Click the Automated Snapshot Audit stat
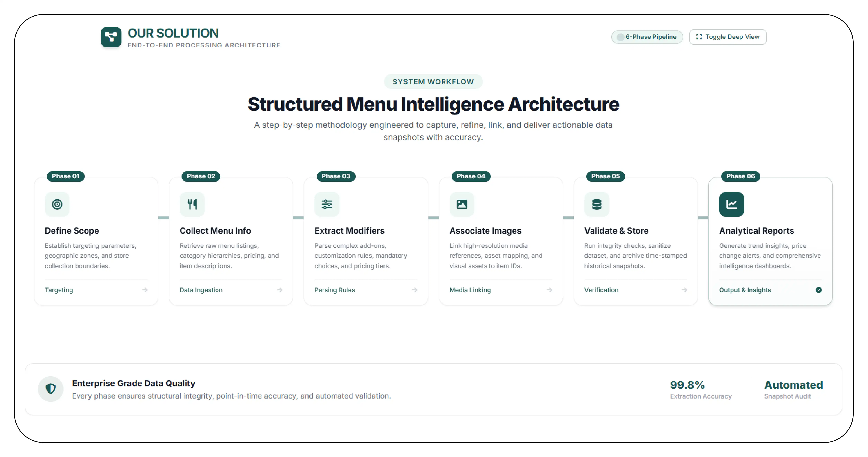Viewport: 868px width, 457px height. point(794,389)
